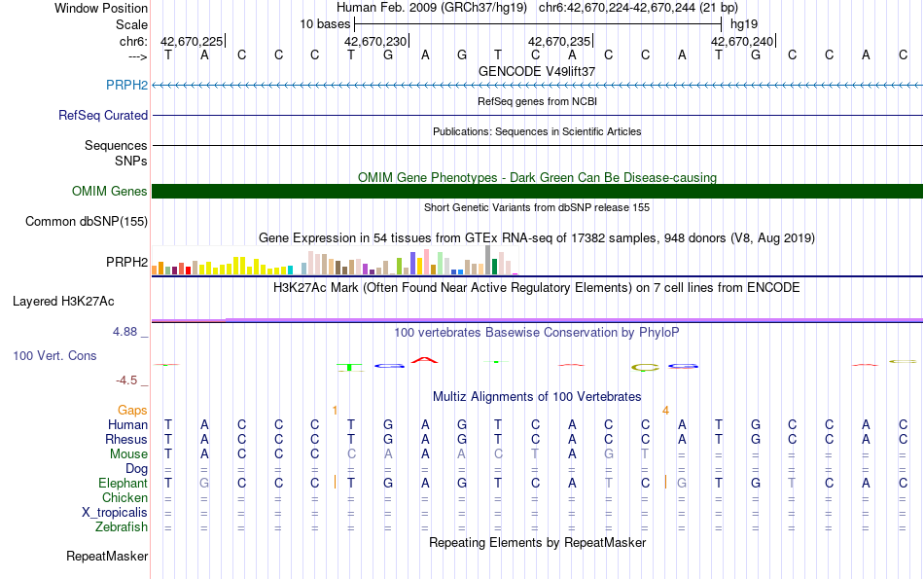Open the RefSeq Curated track label
Image resolution: width=924 pixels, height=579 pixels.
point(103,115)
